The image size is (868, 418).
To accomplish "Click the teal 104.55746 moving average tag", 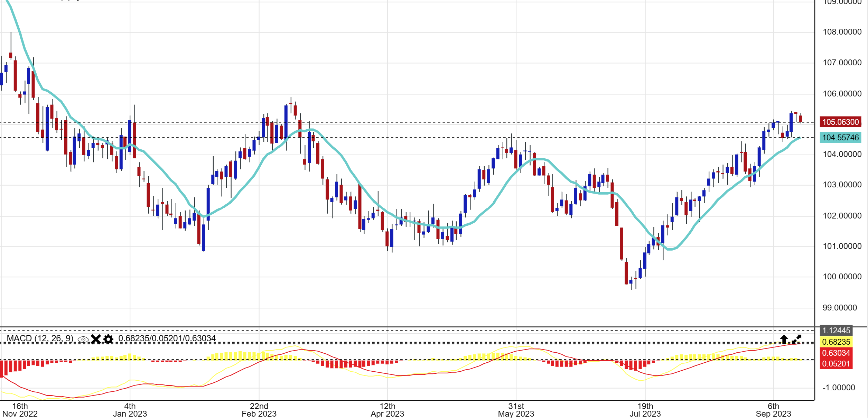I will (x=840, y=138).
